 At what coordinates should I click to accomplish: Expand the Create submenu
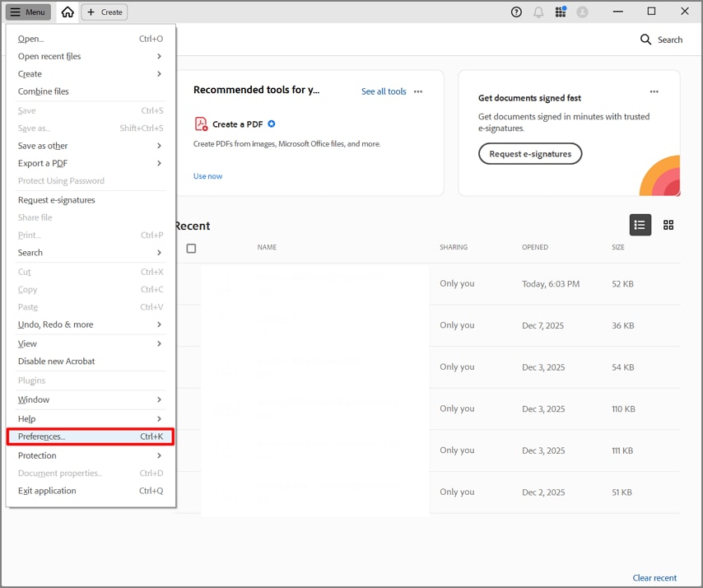pyautogui.click(x=91, y=73)
